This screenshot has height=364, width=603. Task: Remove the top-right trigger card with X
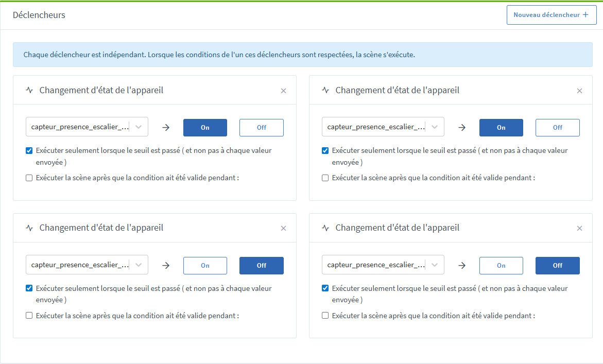579,91
